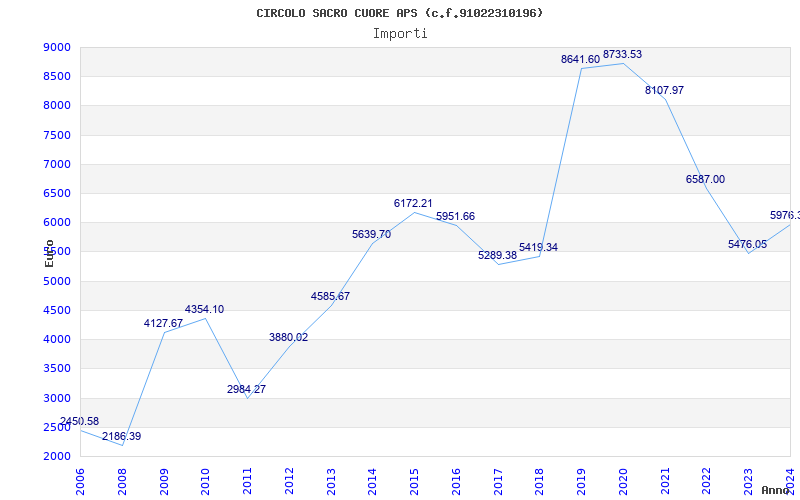
Task: Select the 9000 y-axis value
Action: point(57,48)
